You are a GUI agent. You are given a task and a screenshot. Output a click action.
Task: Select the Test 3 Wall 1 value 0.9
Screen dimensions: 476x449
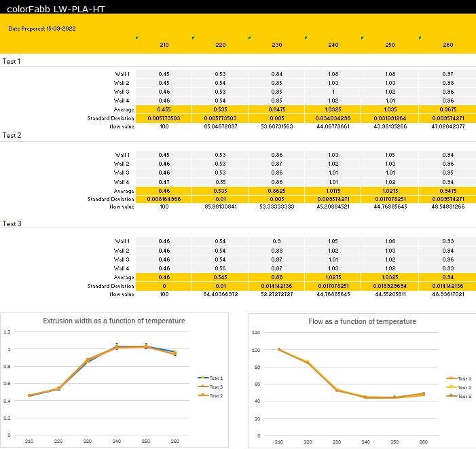tap(276, 241)
